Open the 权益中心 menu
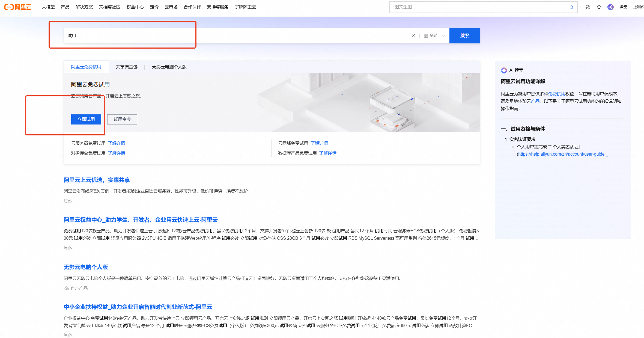Viewport: 644px width, 338px height. point(135,7)
